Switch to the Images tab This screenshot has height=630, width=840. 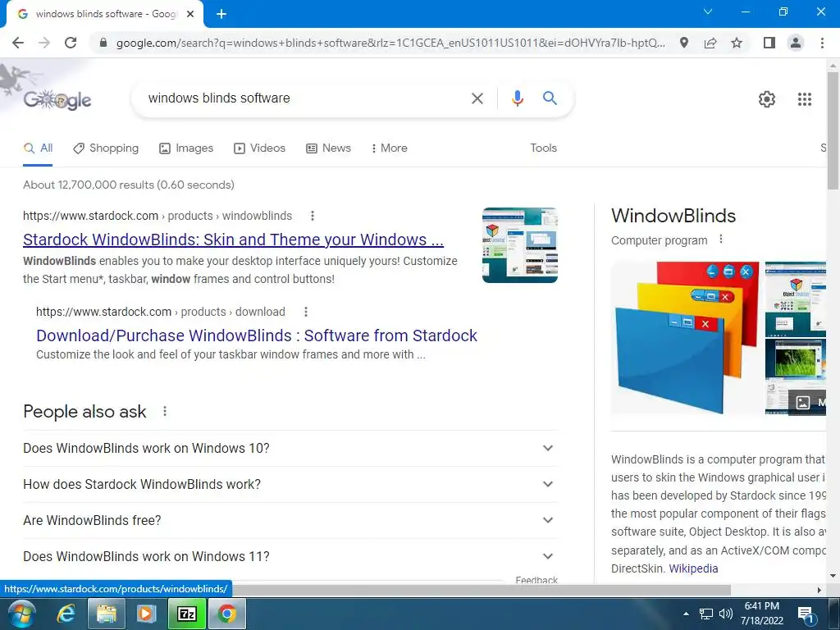(x=186, y=148)
